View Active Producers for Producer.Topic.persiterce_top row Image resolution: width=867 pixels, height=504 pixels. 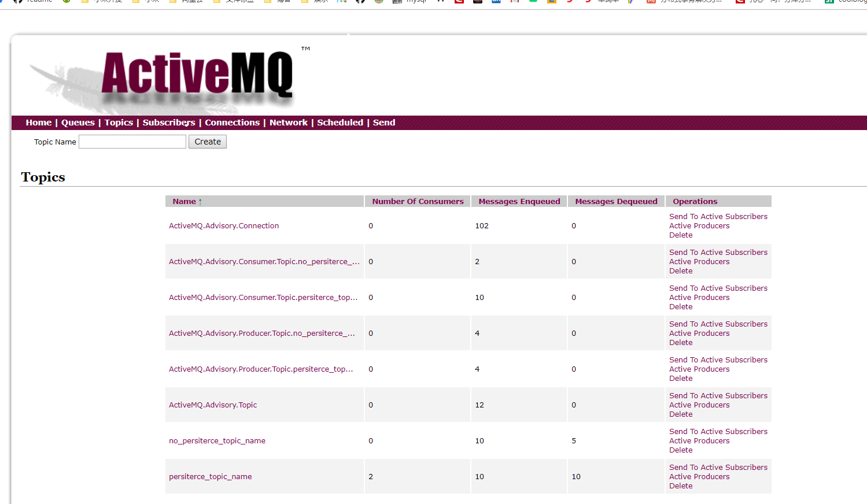tap(699, 369)
